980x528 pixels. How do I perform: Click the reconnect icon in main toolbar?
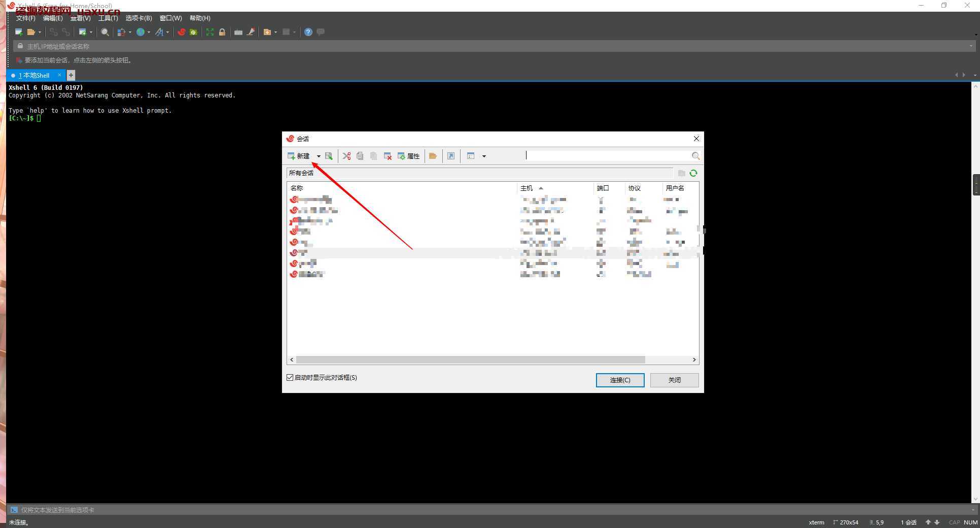point(66,32)
